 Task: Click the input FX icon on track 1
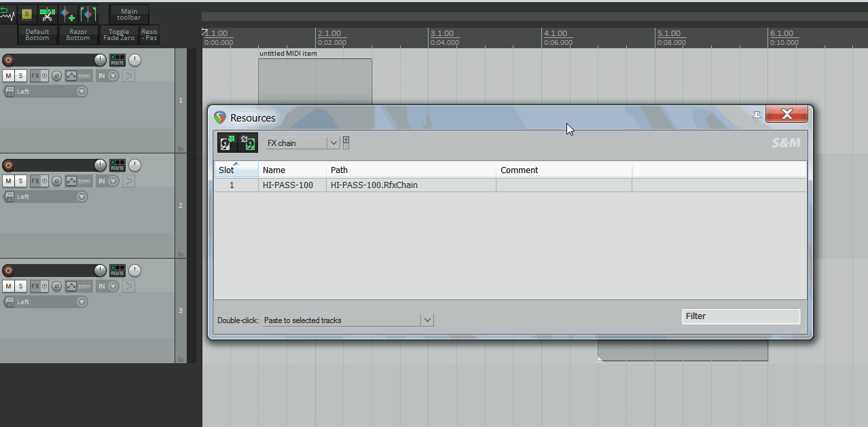coord(10,92)
